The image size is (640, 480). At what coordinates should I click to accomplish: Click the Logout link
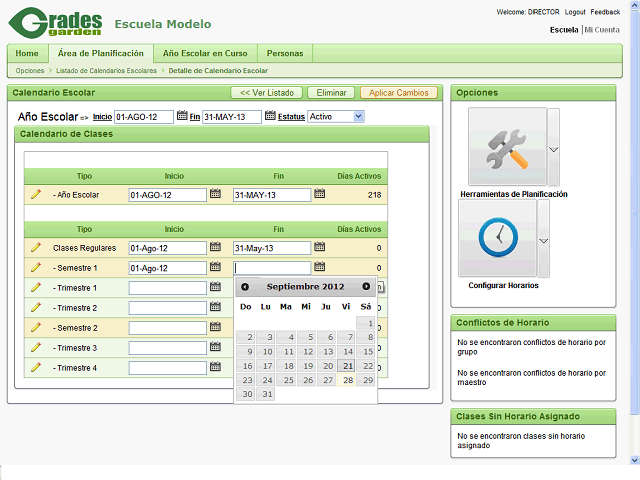[x=575, y=12]
